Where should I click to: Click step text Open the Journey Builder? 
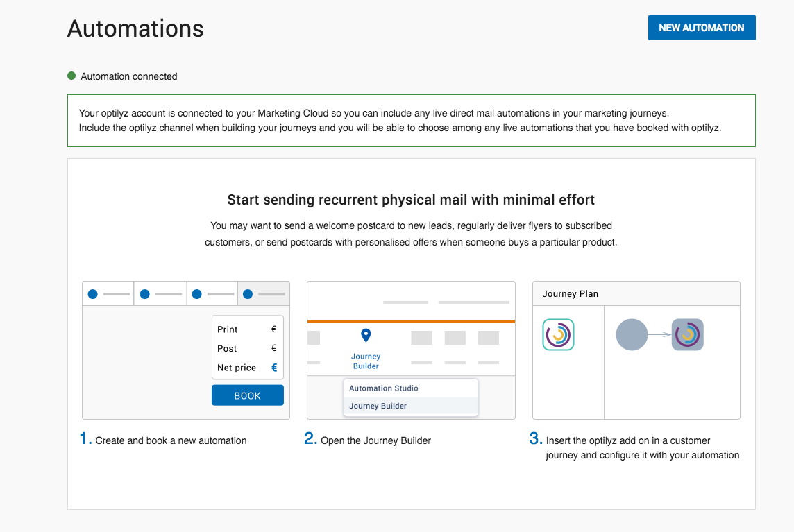(375, 440)
